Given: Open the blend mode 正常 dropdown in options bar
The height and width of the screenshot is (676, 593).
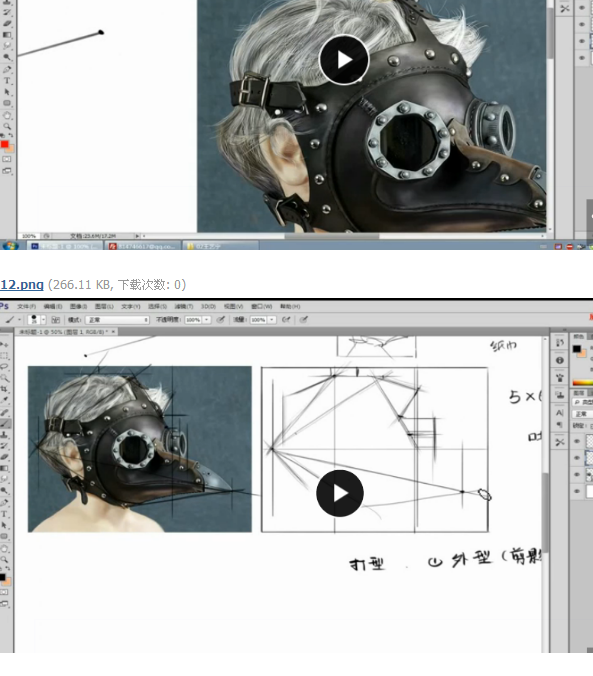Looking at the screenshot, I should coord(117,320).
